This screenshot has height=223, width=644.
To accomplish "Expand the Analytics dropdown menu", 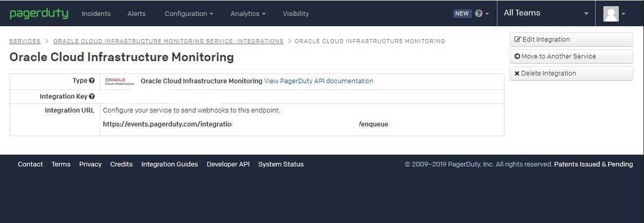I will coord(248,13).
